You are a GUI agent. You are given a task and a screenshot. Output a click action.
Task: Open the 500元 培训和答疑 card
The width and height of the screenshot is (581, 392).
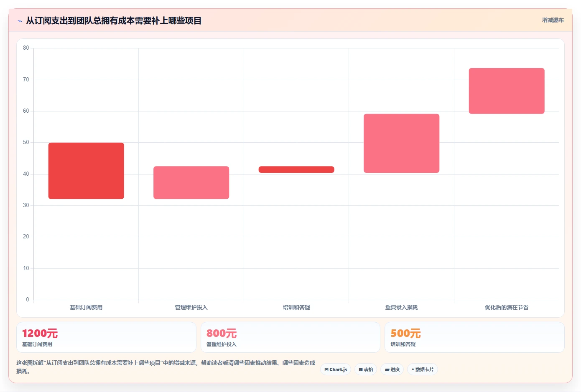click(x=474, y=337)
